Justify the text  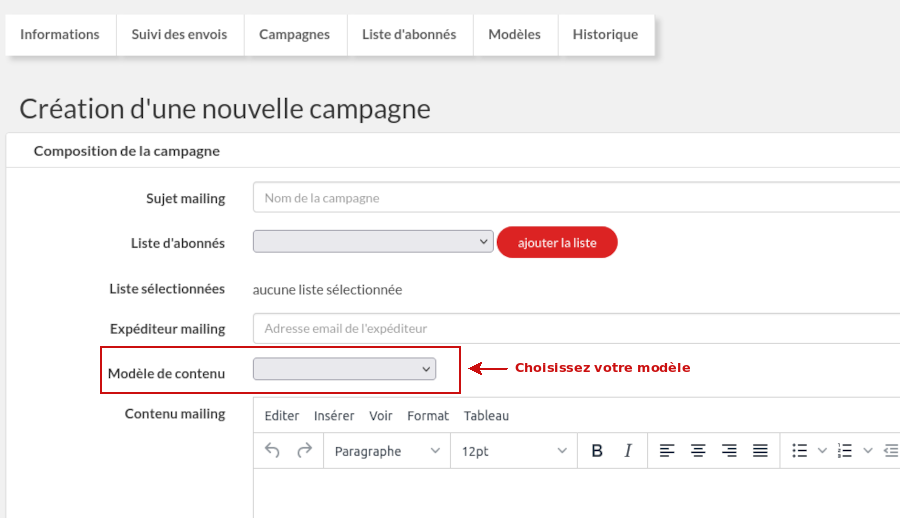point(760,451)
